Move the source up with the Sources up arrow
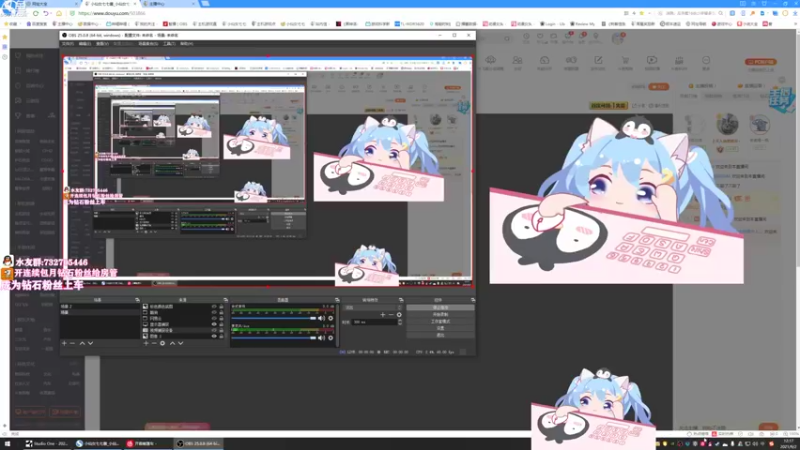This screenshot has width=800, height=450. [x=172, y=343]
